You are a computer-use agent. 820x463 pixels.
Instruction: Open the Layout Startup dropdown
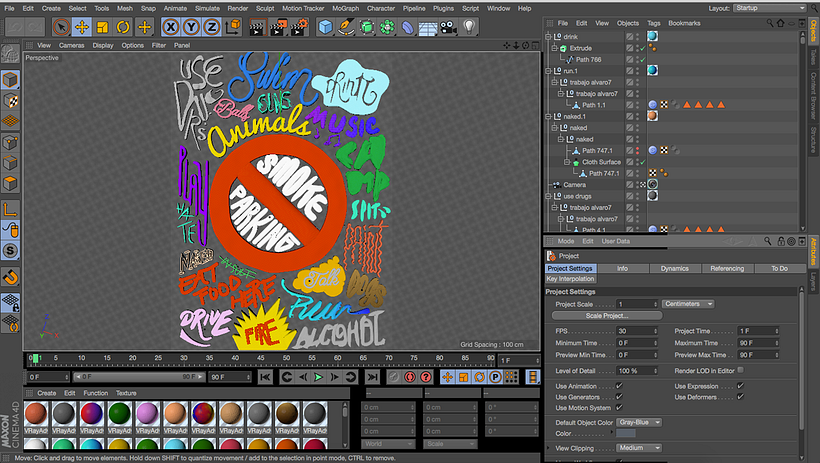point(770,8)
